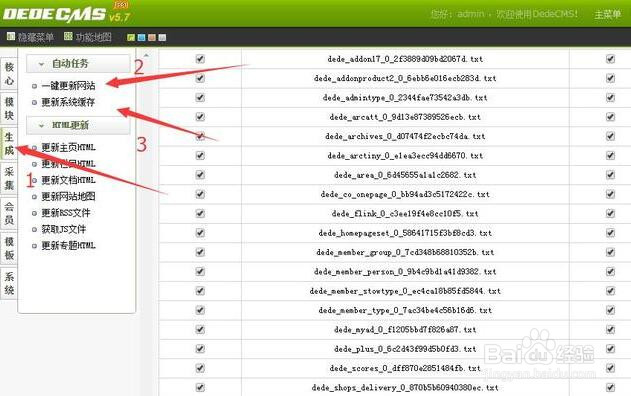631x396 pixels.
Task: Open 一键更新网站 menu item
Action: coord(68,86)
